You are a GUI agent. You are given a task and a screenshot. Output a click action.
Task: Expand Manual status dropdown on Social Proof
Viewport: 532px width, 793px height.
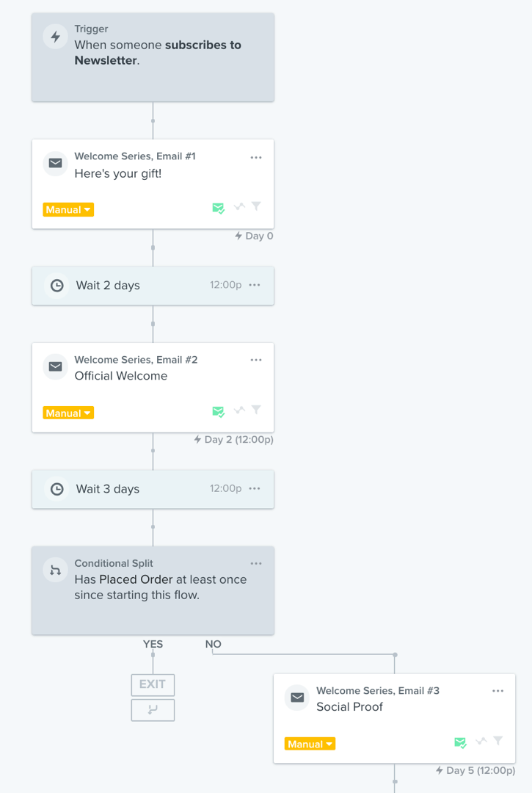(310, 744)
